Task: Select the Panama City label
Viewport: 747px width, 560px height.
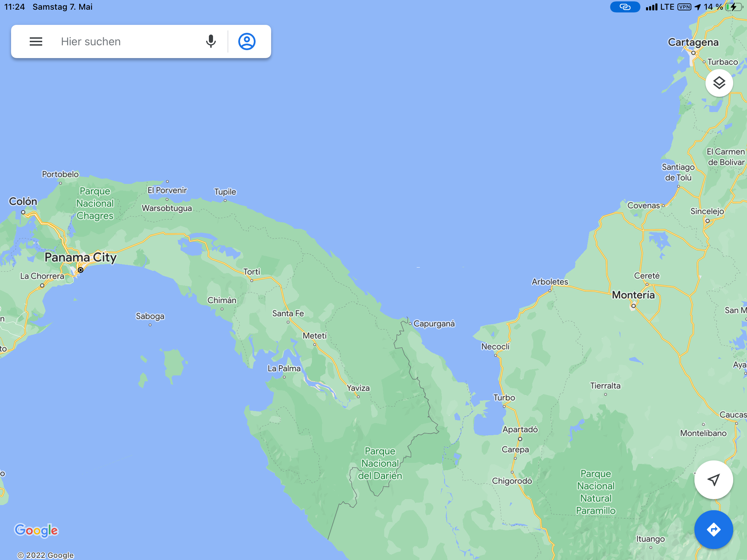Action: (81, 258)
